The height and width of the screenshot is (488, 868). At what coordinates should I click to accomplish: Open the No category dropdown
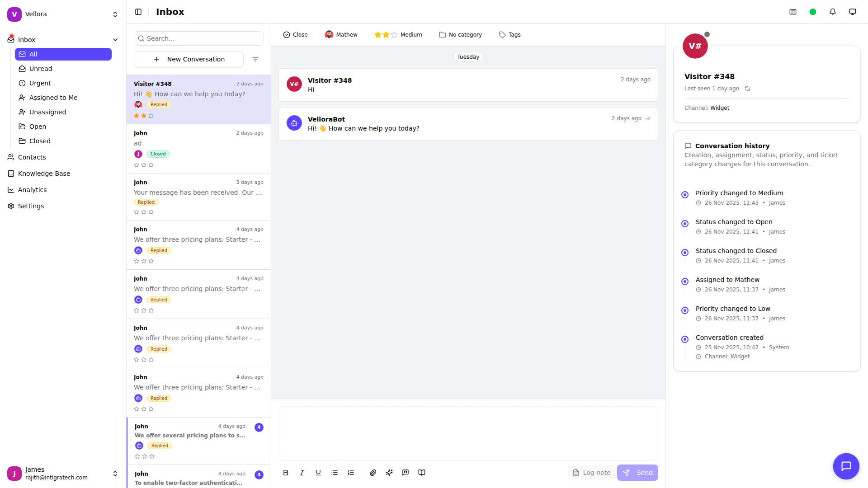pos(461,35)
